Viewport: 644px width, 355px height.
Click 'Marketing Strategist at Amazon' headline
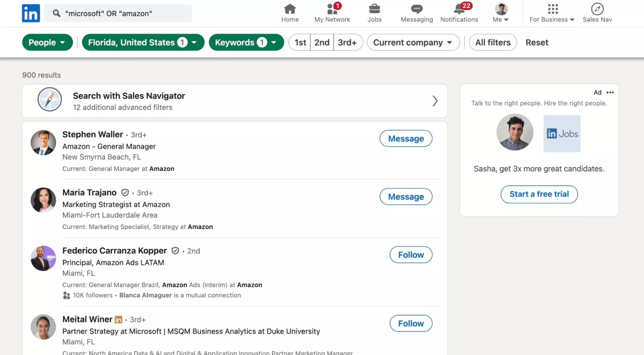(116, 204)
